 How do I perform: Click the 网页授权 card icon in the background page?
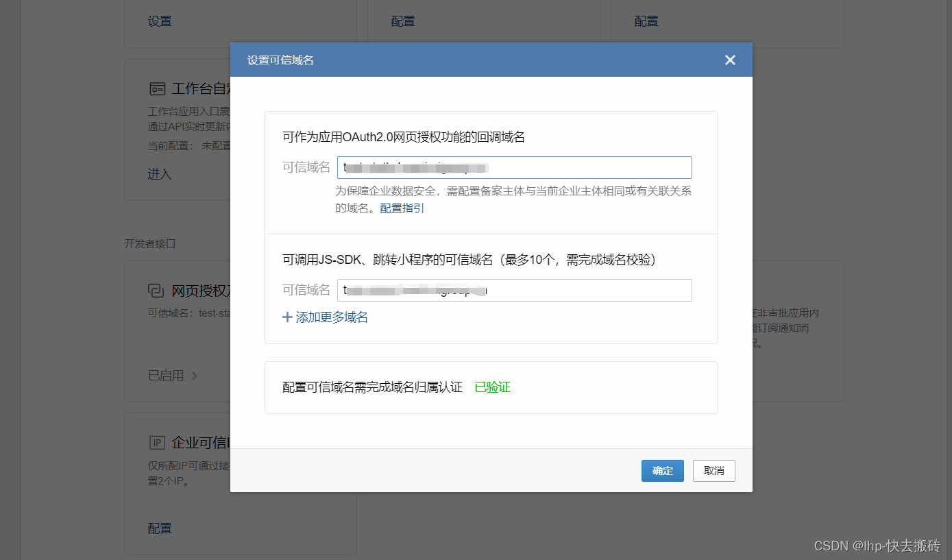tap(156, 291)
